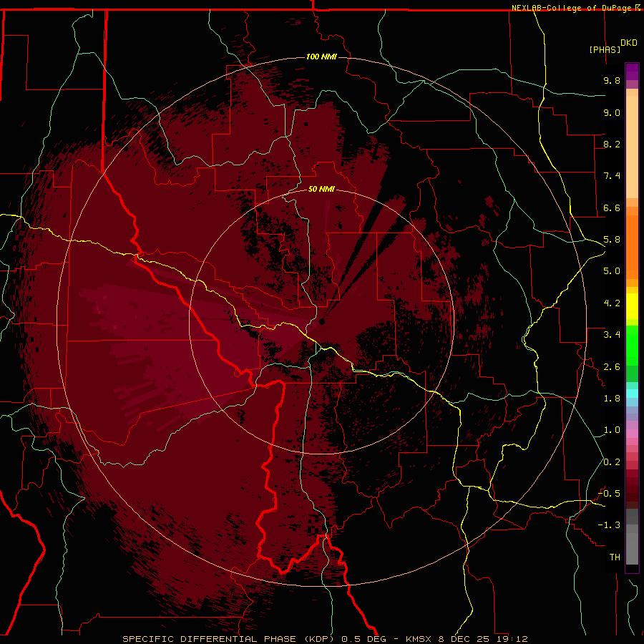
Task: Click the 2.6 scale label
Action: pos(612,367)
